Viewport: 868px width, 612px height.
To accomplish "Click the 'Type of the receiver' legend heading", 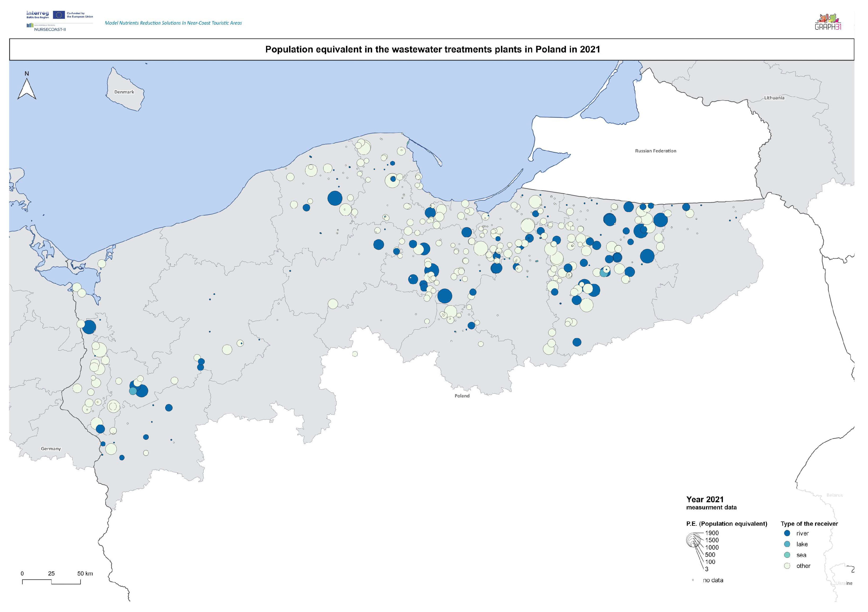I will [x=809, y=524].
